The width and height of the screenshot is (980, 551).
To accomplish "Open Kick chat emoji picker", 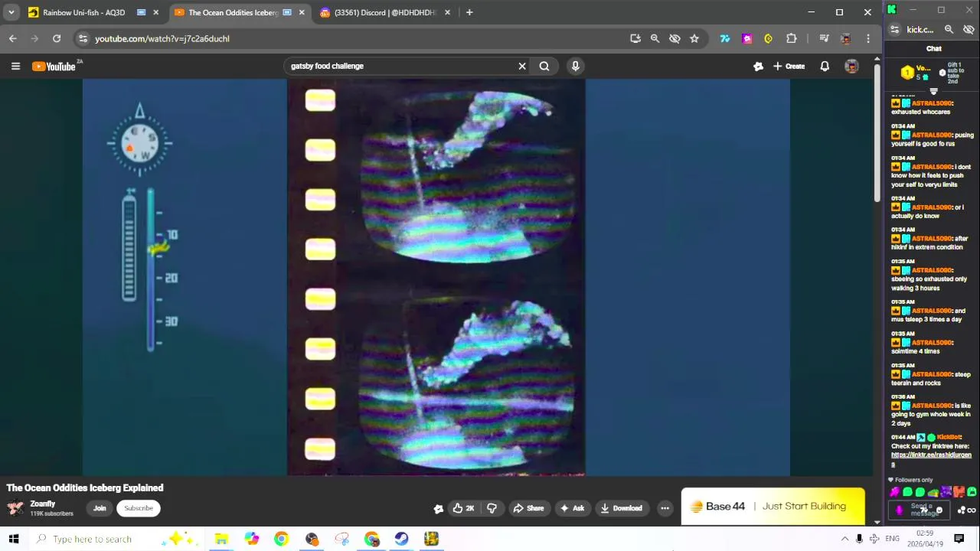I will click(x=939, y=510).
